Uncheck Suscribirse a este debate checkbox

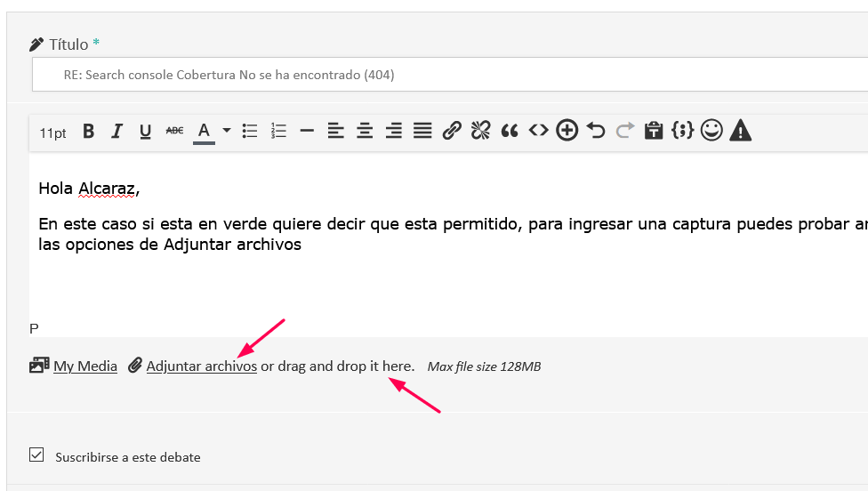pos(36,455)
